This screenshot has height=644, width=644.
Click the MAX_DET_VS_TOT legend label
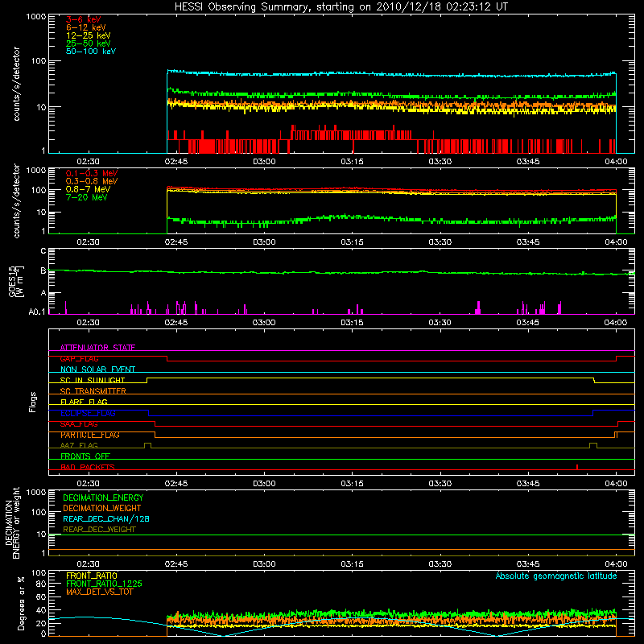tap(99, 592)
